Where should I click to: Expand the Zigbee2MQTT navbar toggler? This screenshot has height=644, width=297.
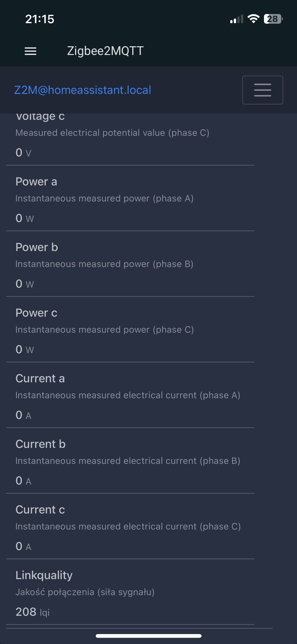point(262,90)
